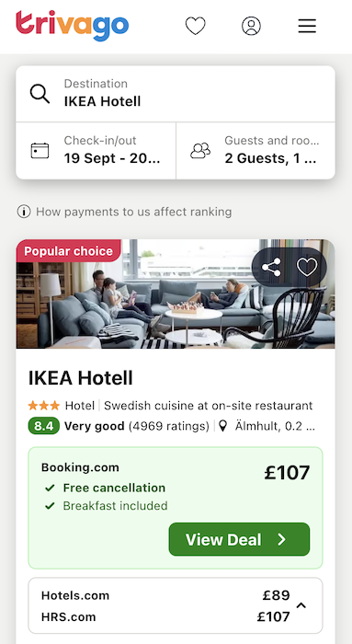This screenshot has width=352, height=644.
Task: Open the Check-in/out date selector
Action: tap(96, 151)
